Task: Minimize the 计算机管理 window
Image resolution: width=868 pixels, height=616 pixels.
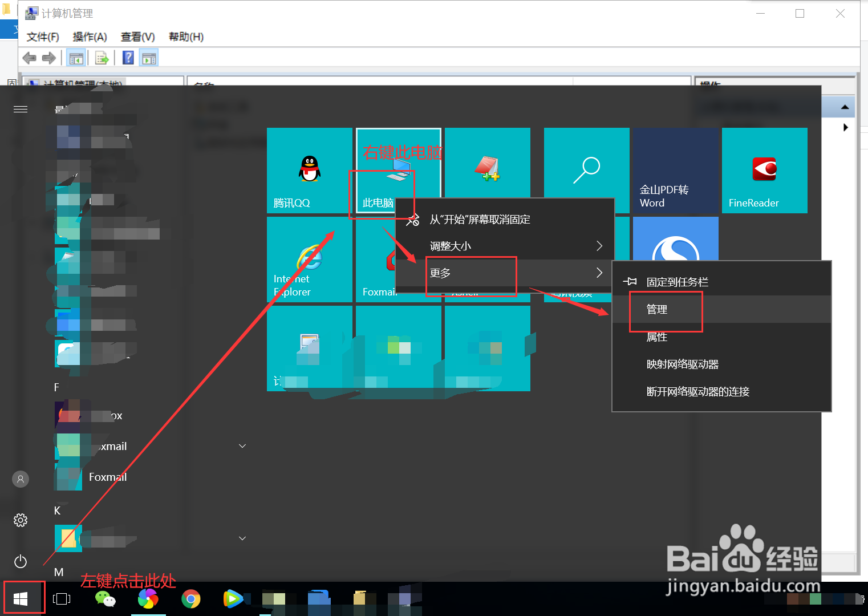Action: click(760, 14)
